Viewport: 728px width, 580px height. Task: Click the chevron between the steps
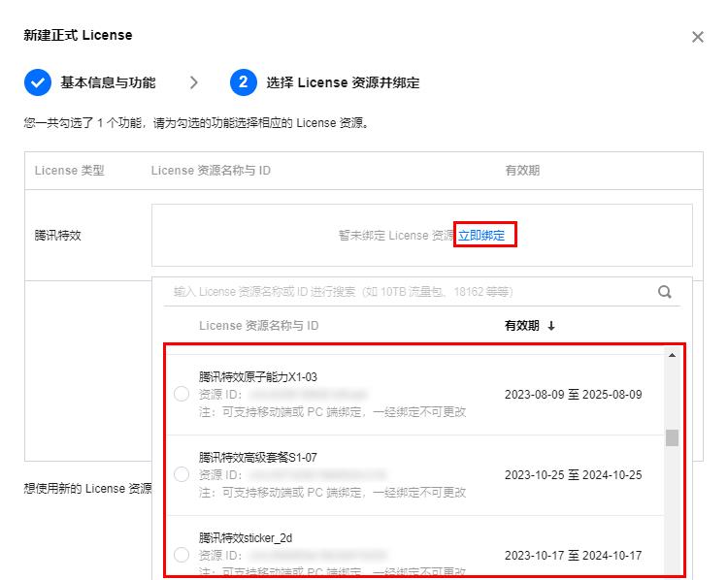[194, 82]
